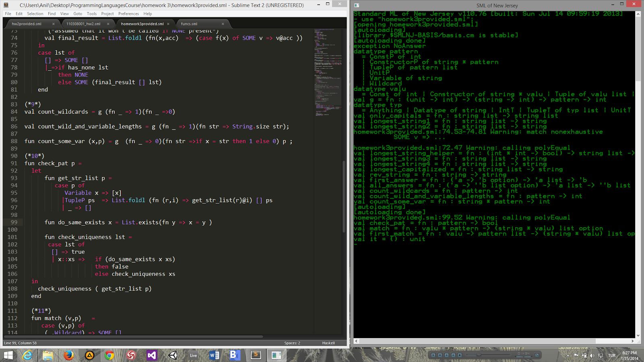
Task: Close the hw2provided.sml tab
Action: pos(54,24)
